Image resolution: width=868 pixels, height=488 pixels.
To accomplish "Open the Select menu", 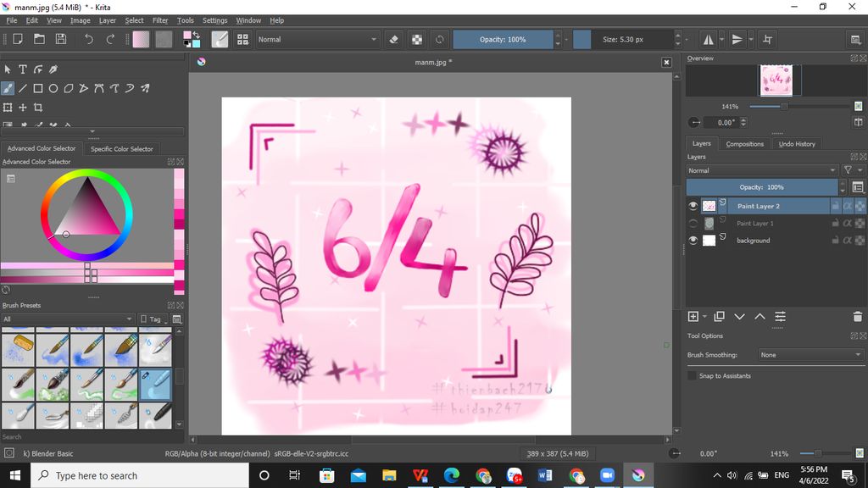I will point(134,20).
